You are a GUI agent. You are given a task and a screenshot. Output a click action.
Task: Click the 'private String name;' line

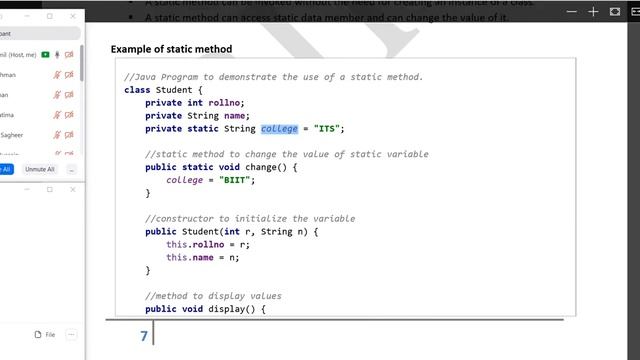[197, 116]
